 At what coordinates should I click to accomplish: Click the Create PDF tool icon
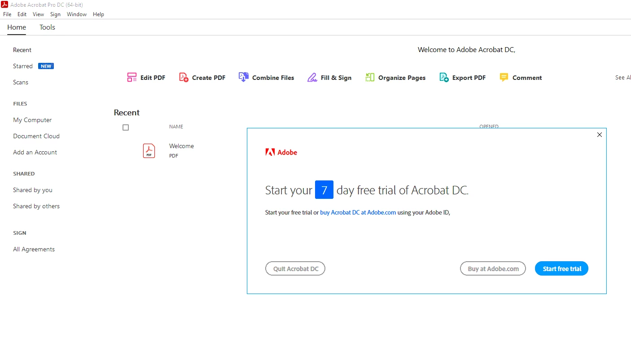pos(184,78)
